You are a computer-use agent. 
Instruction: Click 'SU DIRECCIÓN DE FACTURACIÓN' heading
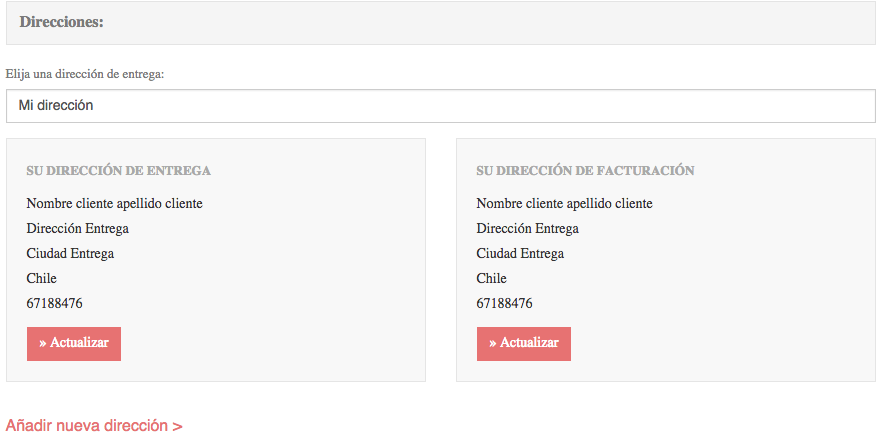click(585, 171)
